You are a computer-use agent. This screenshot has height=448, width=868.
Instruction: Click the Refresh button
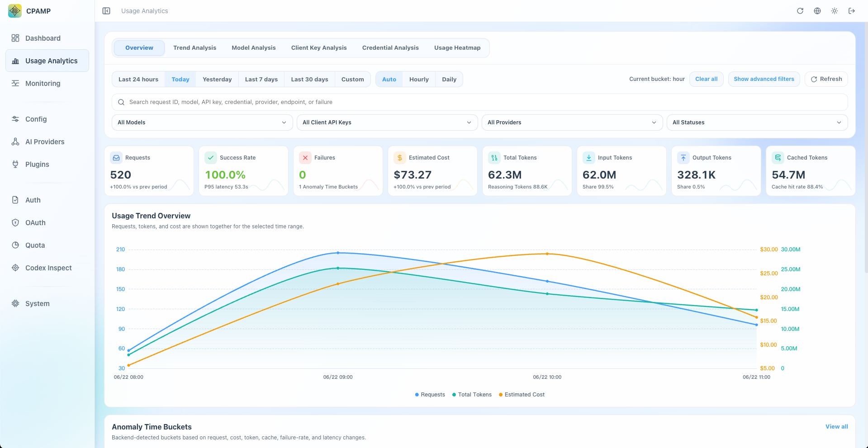[x=826, y=79]
